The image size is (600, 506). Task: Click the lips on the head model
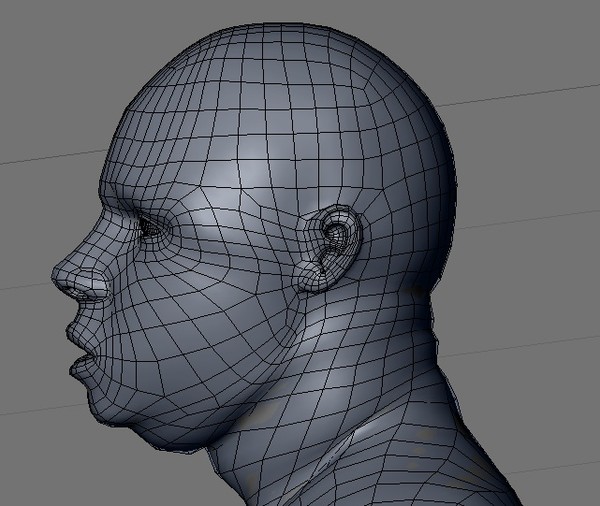pyautogui.click(x=83, y=349)
